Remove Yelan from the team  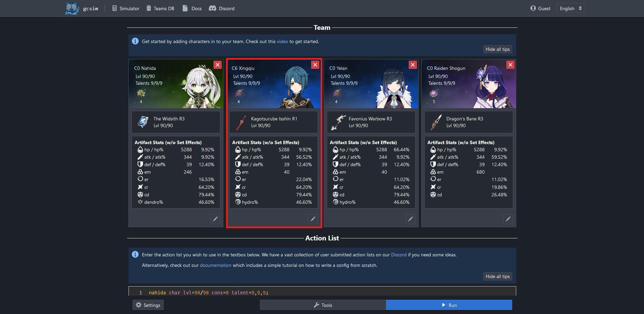coord(412,65)
